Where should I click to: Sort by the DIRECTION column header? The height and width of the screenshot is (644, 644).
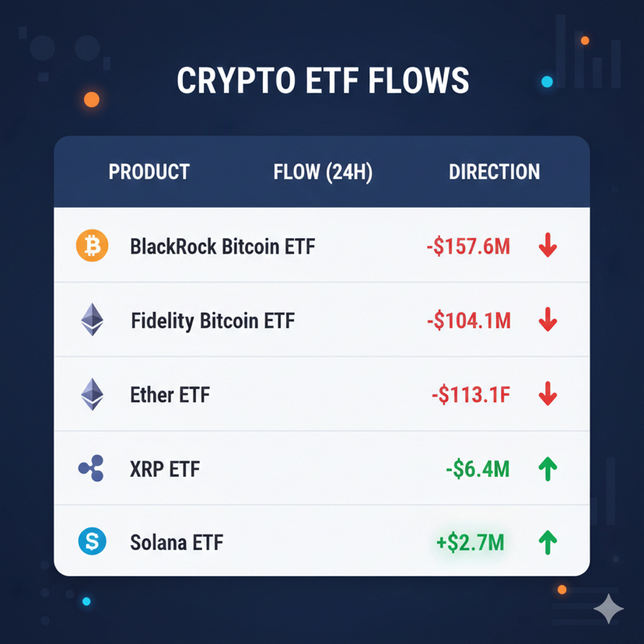pyautogui.click(x=494, y=172)
